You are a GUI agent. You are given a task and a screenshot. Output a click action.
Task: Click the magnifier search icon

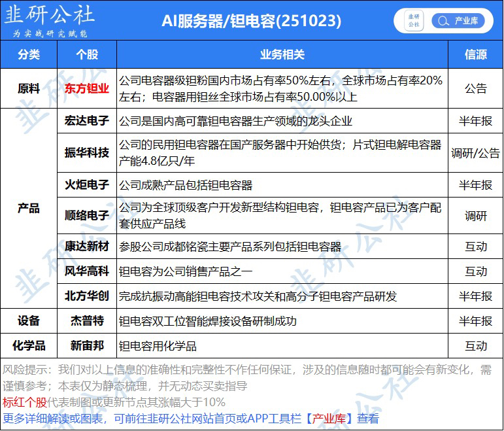443,21
